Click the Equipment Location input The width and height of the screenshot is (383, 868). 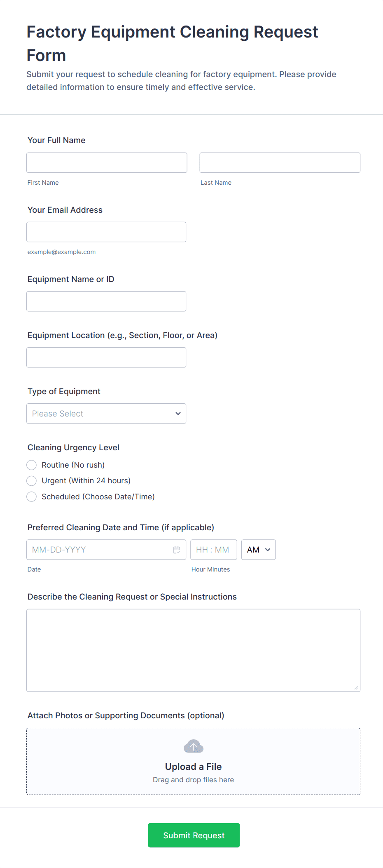[106, 358]
